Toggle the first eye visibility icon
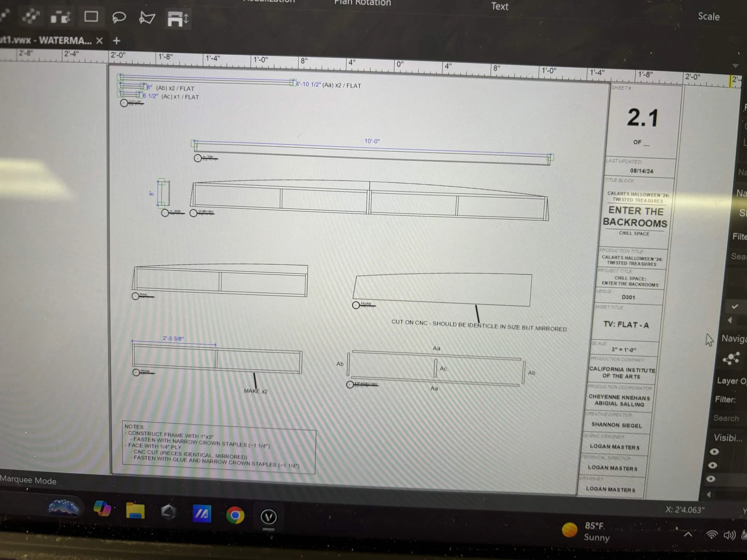This screenshot has width=747, height=560. pyautogui.click(x=714, y=452)
